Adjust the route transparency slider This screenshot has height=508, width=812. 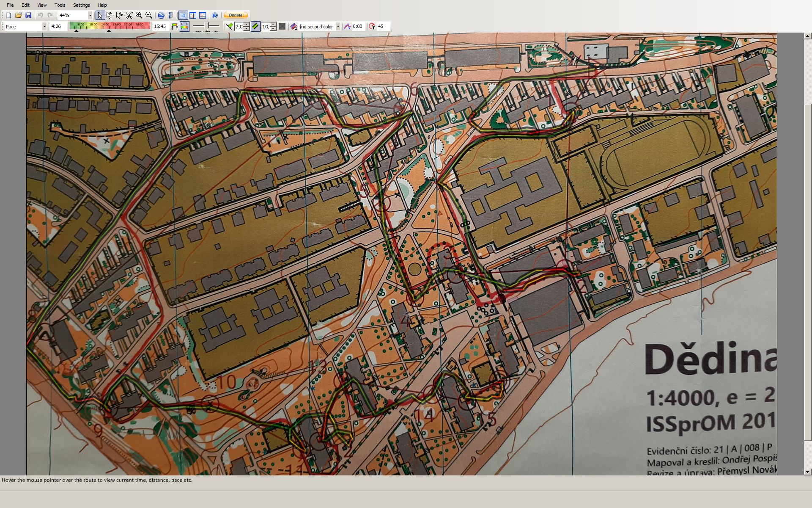206,26
